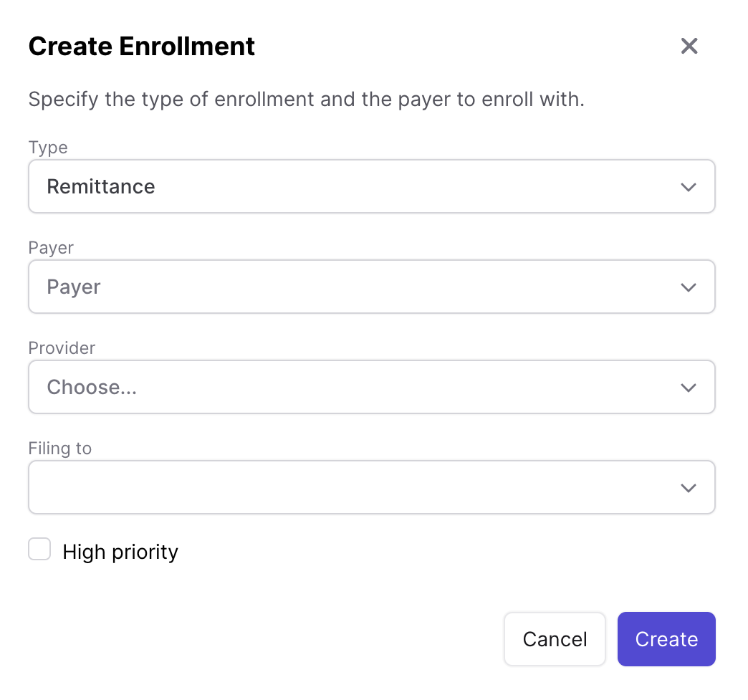Check the box next to High priority
The width and height of the screenshot is (748, 700).
pyautogui.click(x=39, y=549)
